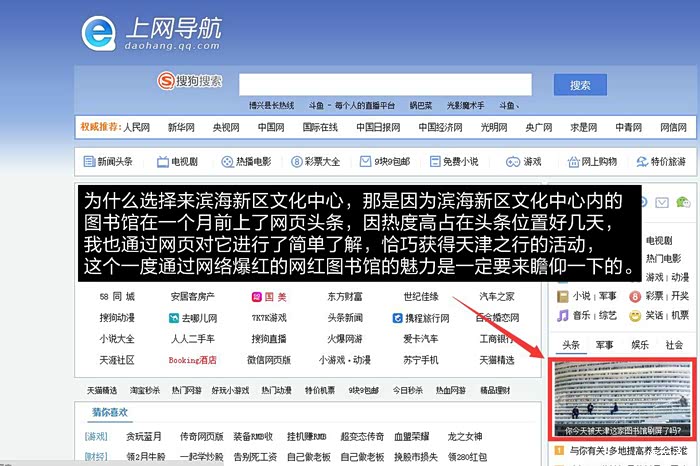Click 淘宝秒杀 in the shortcut row
The height and width of the screenshot is (466, 700).
(x=145, y=390)
